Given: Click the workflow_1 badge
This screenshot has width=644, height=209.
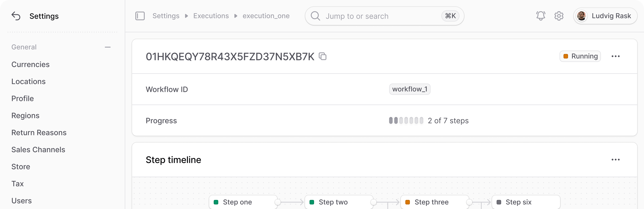Looking at the screenshot, I should pyautogui.click(x=410, y=89).
